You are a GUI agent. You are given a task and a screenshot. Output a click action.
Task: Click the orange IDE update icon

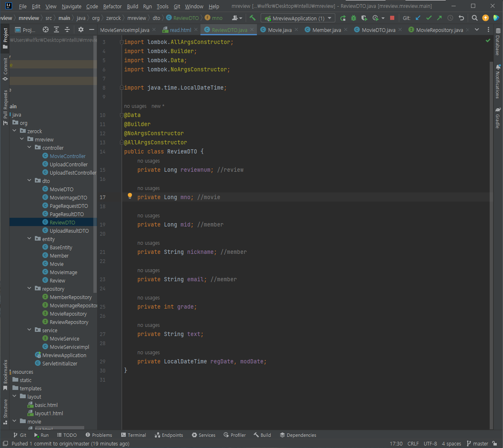pos(486,18)
